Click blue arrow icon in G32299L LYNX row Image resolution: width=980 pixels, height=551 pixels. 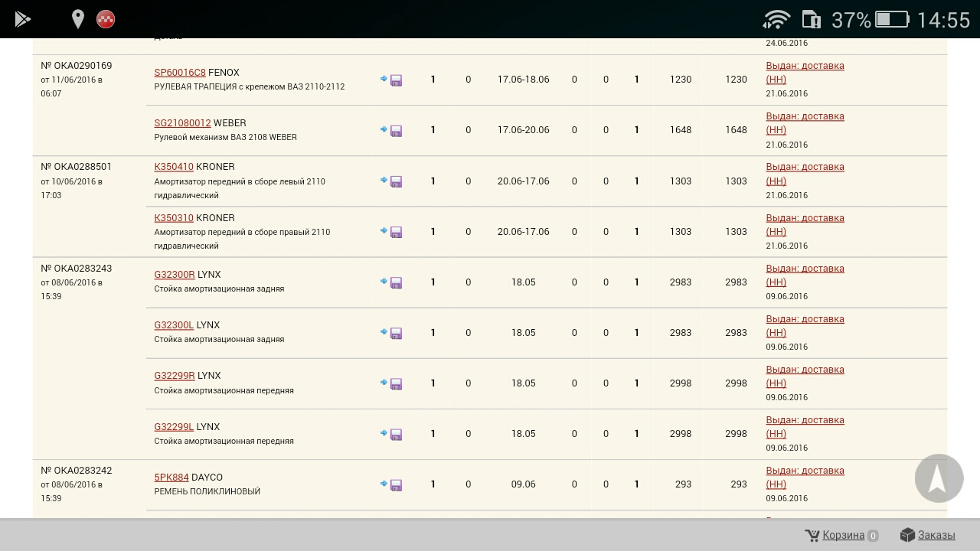(x=384, y=433)
